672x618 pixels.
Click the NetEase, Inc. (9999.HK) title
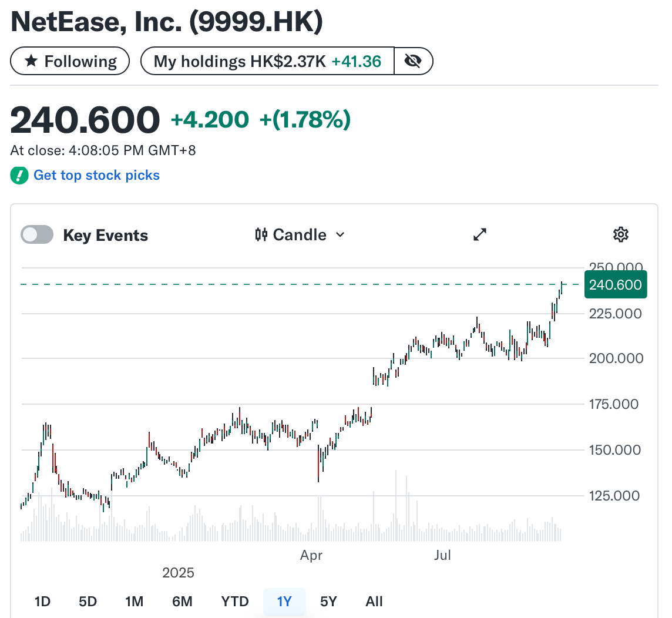tap(167, 21)
